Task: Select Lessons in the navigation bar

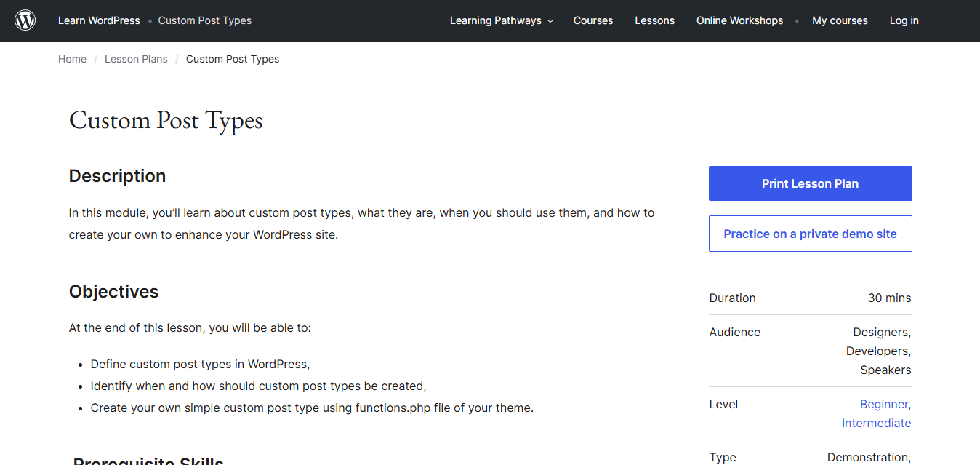Action: pyautogui.click(x=654, y=20)
